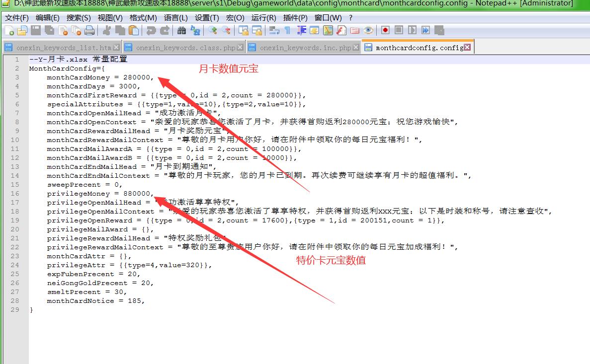This screenshot has height=364, width=590.
Task: Click the Redo arrow icon
Action: (165, 30)
